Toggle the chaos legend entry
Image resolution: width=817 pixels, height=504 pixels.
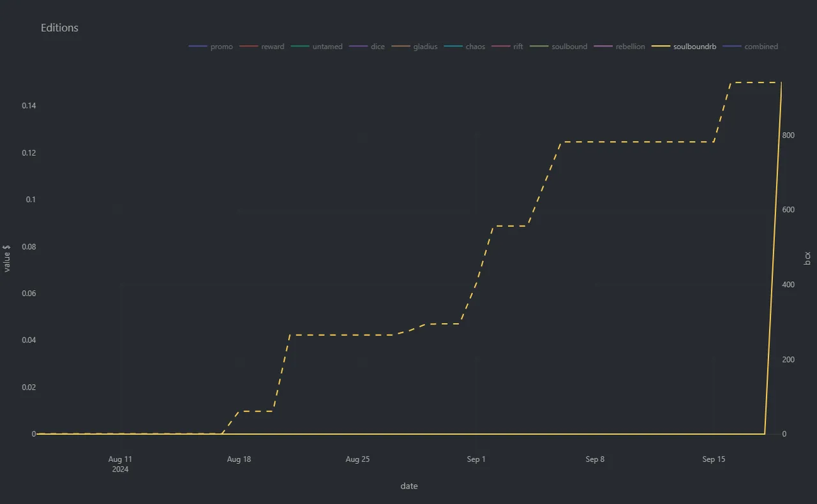(465, 47)
